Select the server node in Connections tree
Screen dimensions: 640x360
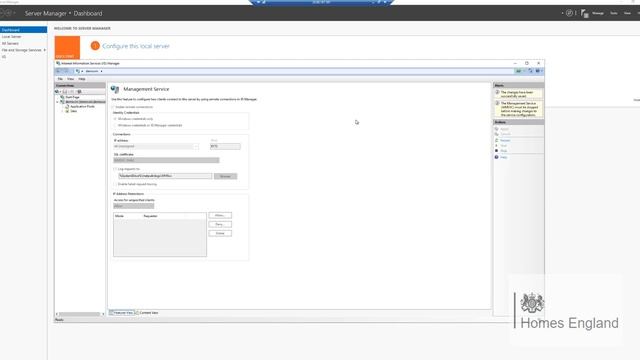pyautogui.click(x=85, y=102)
